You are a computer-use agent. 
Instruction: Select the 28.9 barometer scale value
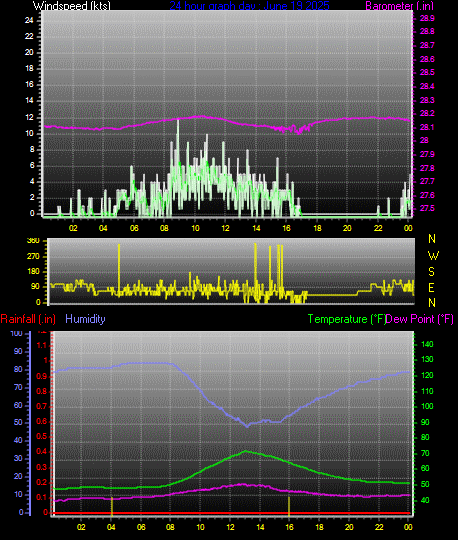coord(427,18)
